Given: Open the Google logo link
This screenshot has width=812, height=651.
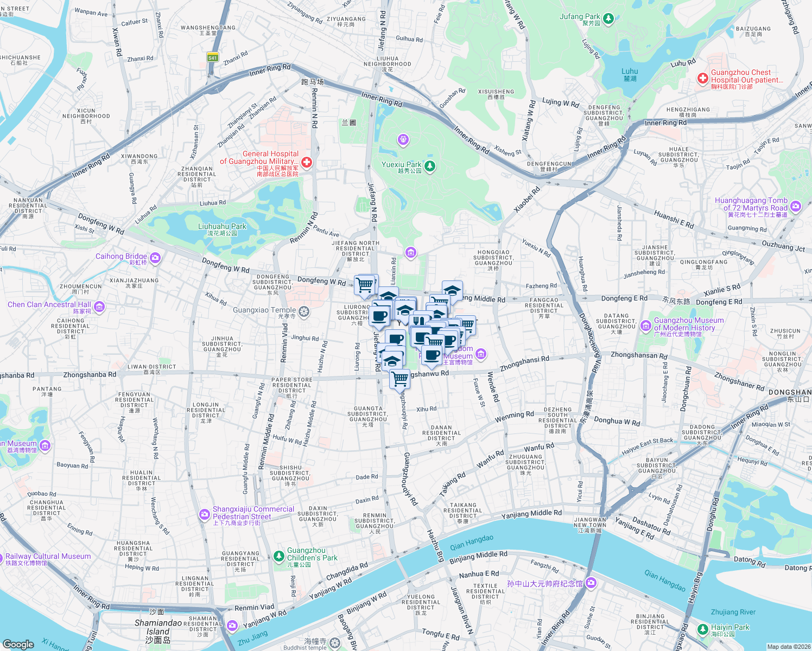Looking at the screenshot, I should [x=18, y=644].
